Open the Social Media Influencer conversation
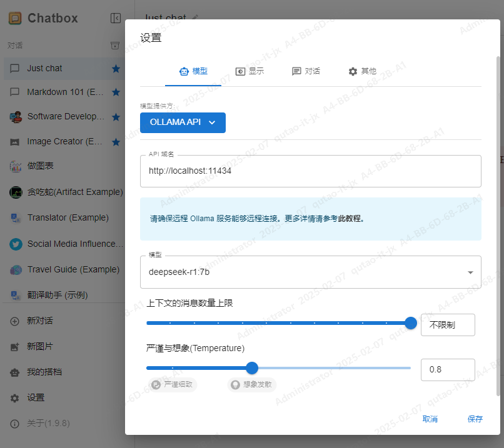This screenshot has width=504, height=448. 64,244
